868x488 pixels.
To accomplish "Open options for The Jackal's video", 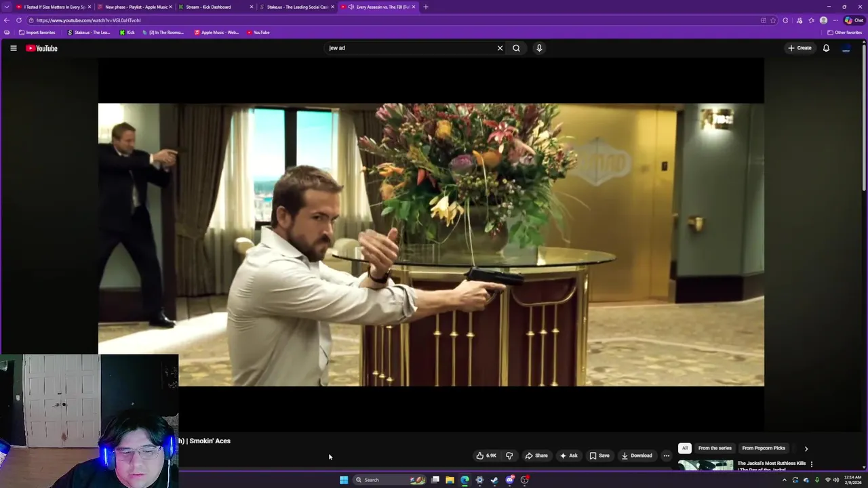I will pyautogui.click(x=811, y=464).
